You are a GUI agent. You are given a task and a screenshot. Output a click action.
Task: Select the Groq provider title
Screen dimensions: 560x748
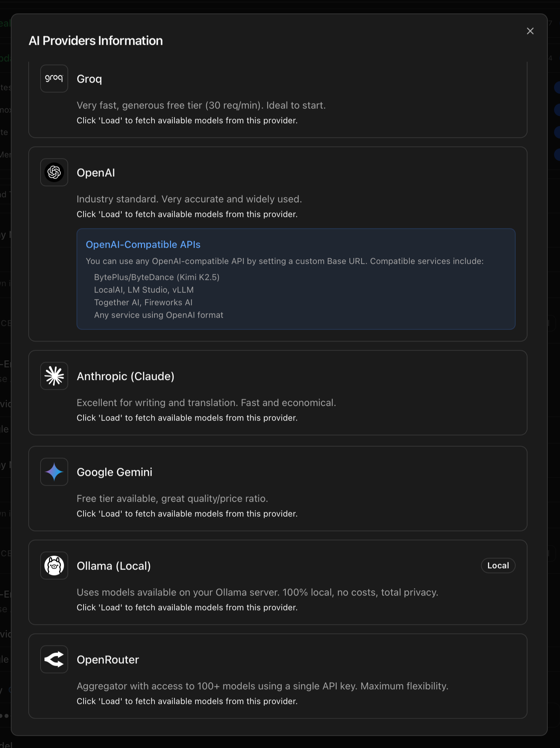(89, 79)
